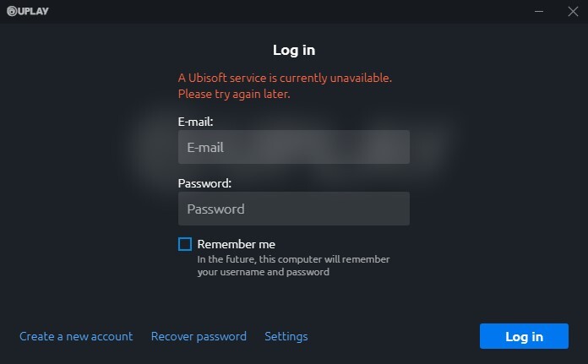Click the Remember me label text
The width and height of the screenshot is (588, 364).
[x=236, y=244]
